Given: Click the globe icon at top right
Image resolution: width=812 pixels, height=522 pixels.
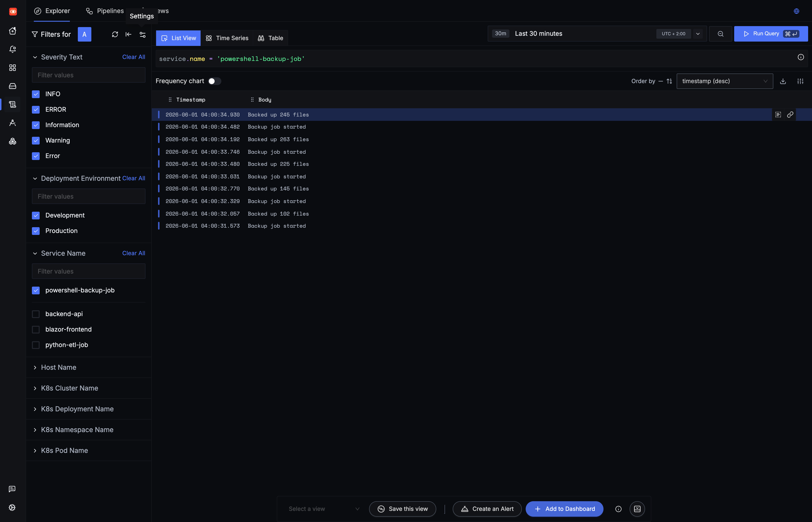Looking at the screenshot, I should (x=796, y=11).
